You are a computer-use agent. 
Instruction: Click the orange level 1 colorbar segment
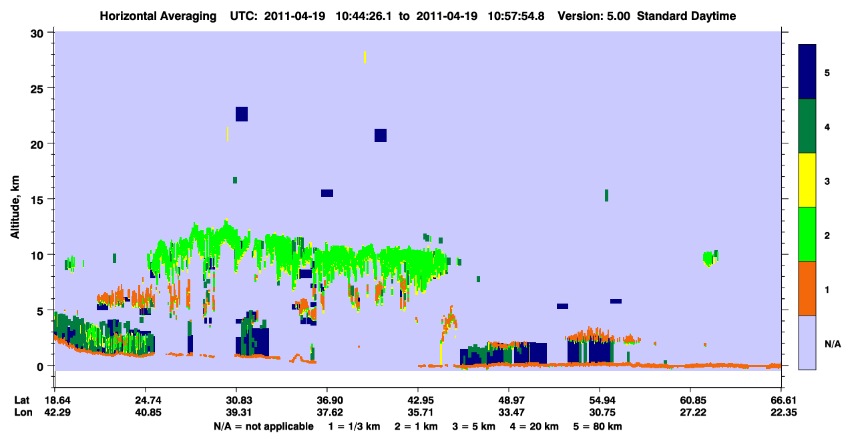[807, 288]
